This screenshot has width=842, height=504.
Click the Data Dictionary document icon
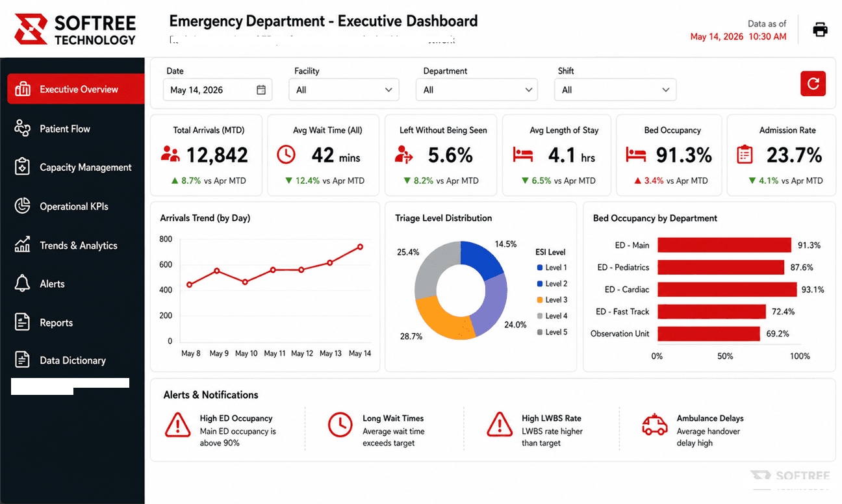23,360
